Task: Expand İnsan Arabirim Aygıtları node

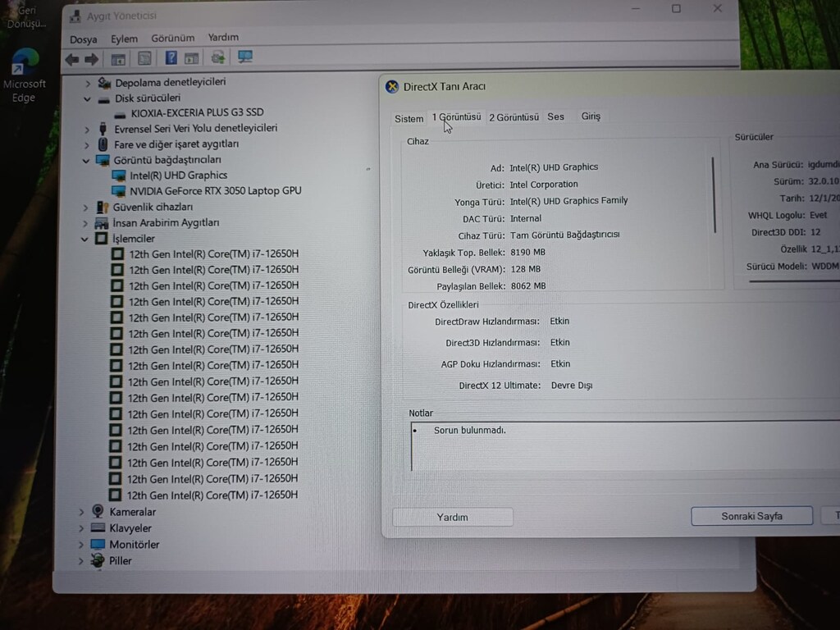Action: click(85, 223)
